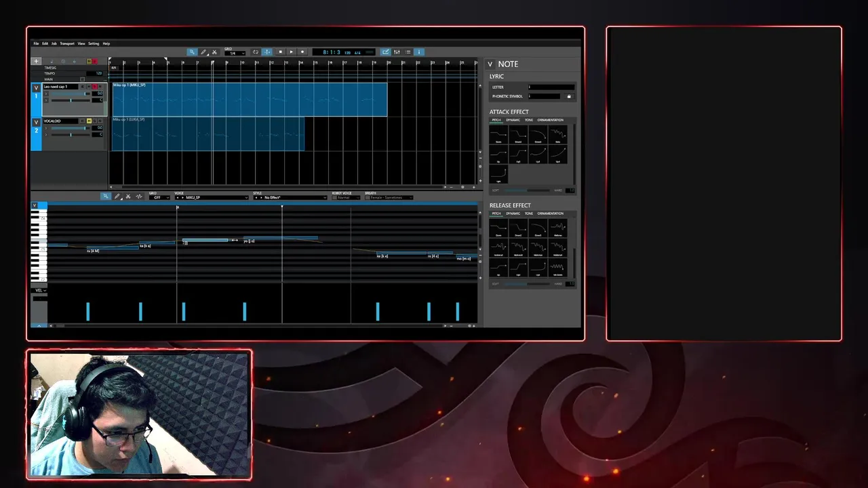This screenshot has width=868, height=488.
Task: Open the Setting menu
Action: click(x=94, y=43)
